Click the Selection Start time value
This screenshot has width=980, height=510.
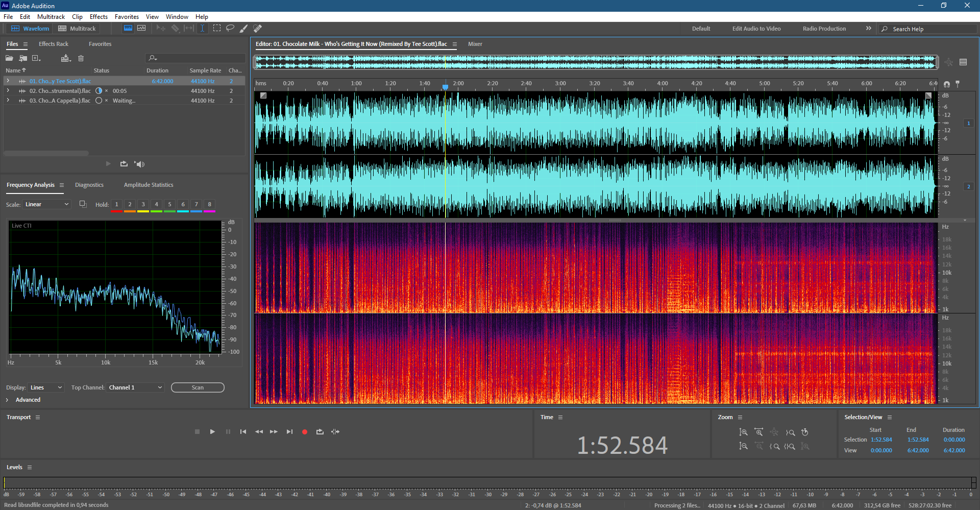pos(881,440)
